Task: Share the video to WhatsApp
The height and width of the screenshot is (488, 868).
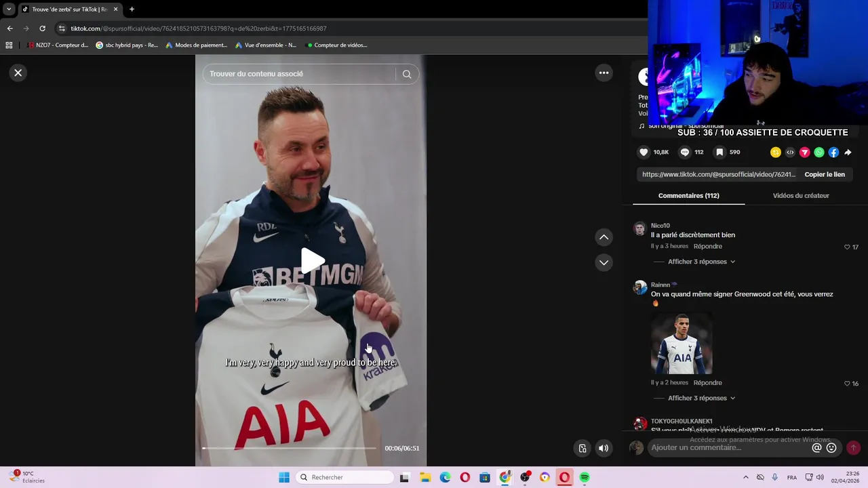Action: point(819,152)
